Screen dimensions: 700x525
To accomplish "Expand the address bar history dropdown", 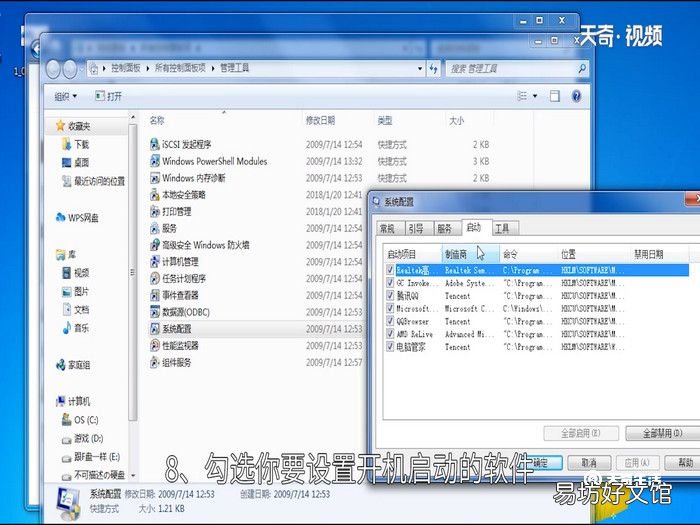I will click(420, 68).
